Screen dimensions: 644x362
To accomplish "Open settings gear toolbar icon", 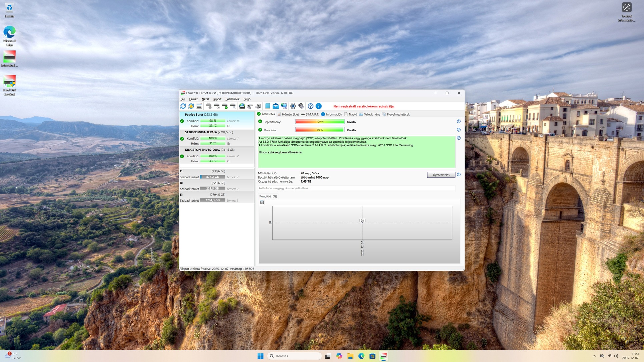I will pos(293,106).
